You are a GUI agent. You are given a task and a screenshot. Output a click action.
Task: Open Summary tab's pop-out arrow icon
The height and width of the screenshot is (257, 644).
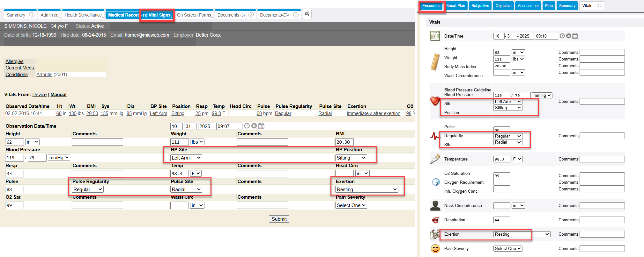[x=32, y=15]
